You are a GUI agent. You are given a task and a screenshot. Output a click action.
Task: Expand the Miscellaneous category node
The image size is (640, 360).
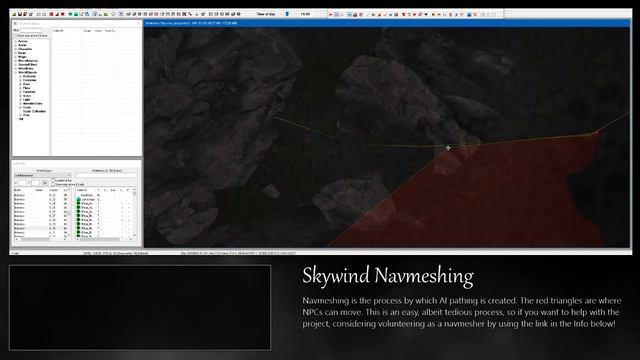(16, 60)
